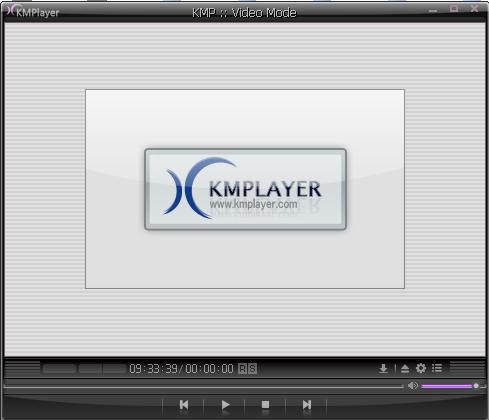Click the KMP :: Video Mode title text

coord(244,13)
